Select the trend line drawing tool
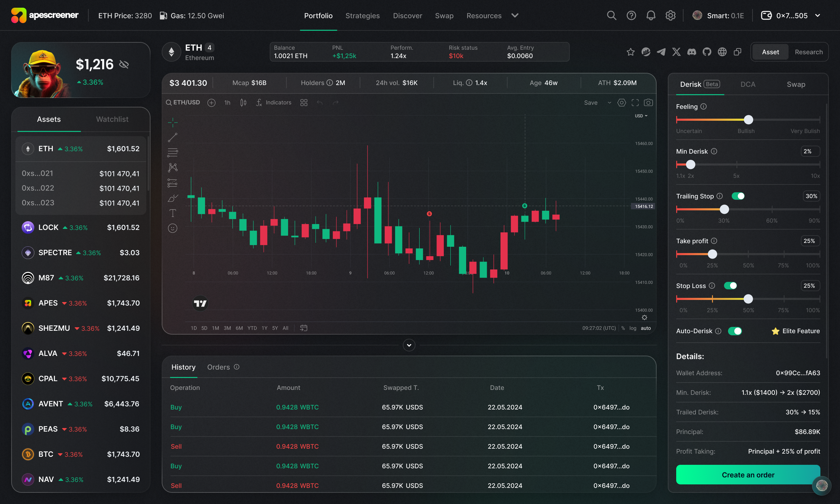The image size is (840, 504). 173,137
